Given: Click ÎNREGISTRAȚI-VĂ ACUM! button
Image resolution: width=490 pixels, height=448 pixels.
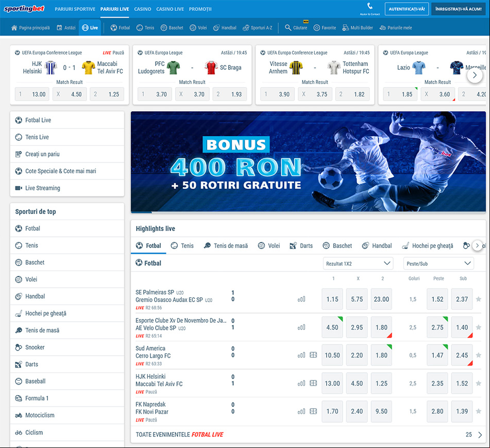Looking at the screenshot, I should 459,9.
